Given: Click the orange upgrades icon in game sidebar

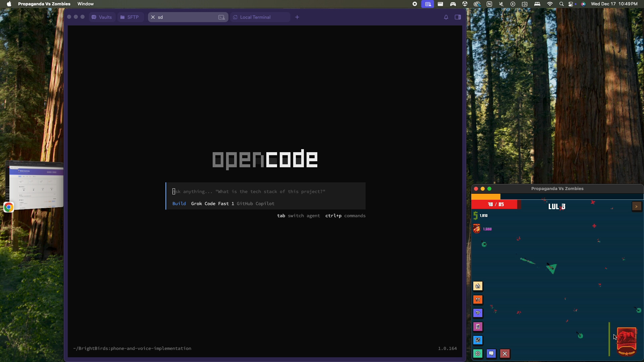Looking at the screenshot, I should 478,300.
